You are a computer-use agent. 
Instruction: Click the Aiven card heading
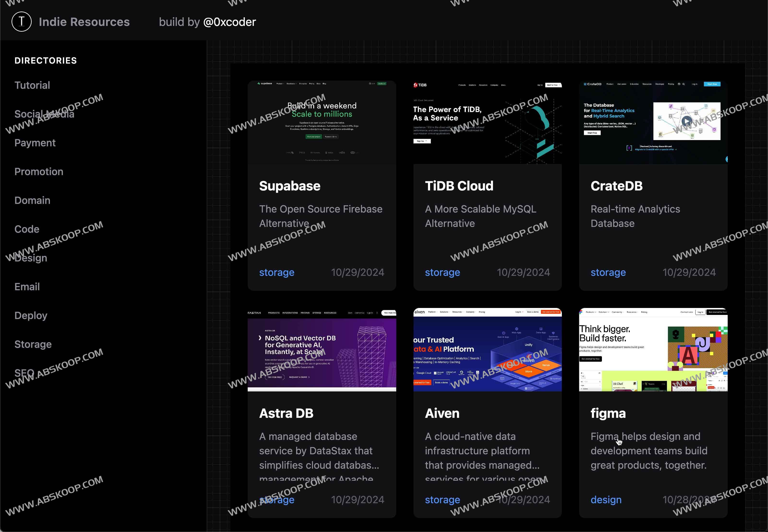click(x=442, y=413)
